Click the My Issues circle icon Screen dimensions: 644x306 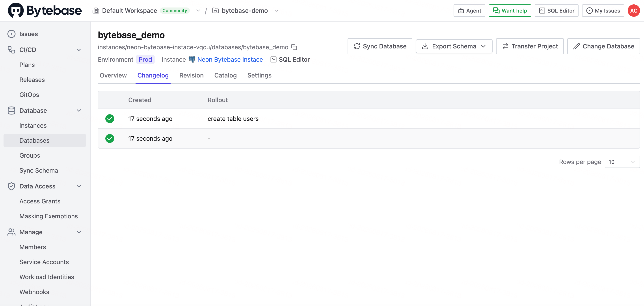pos(589,11)
